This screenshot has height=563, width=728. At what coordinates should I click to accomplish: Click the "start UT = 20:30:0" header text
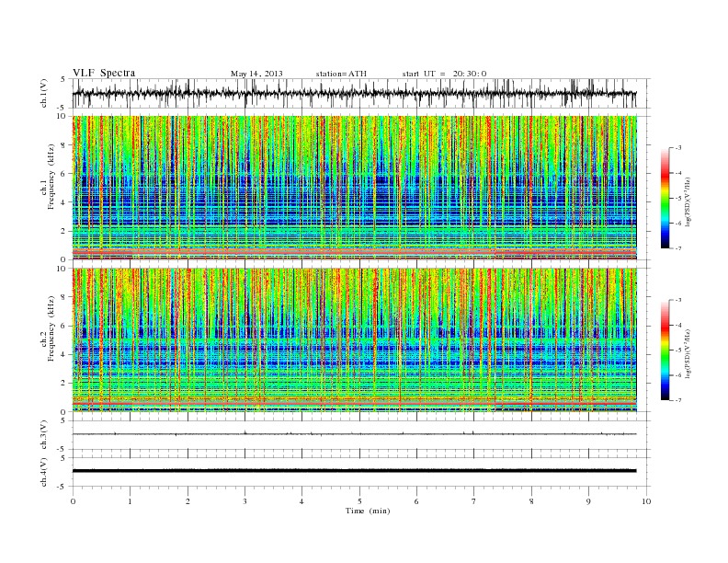(444, 74)
